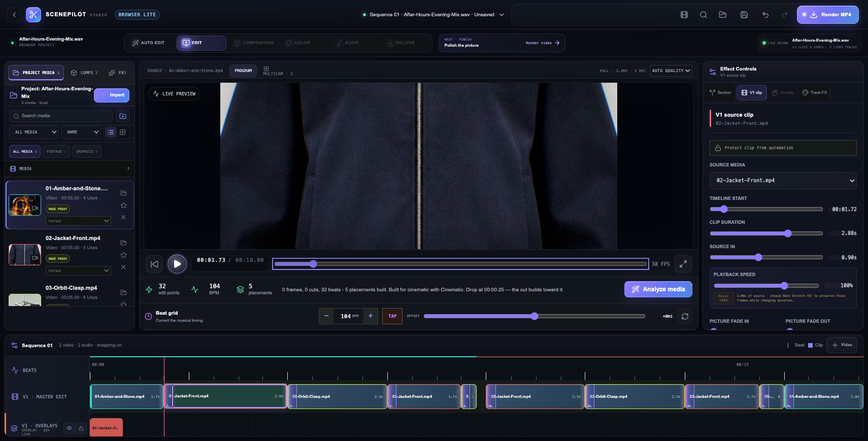This screenshot has width=868, height=441.
Task: Expand the Sequence 01 title dropdown chevron
Action: pyautogui.click(x=502, y=15)
